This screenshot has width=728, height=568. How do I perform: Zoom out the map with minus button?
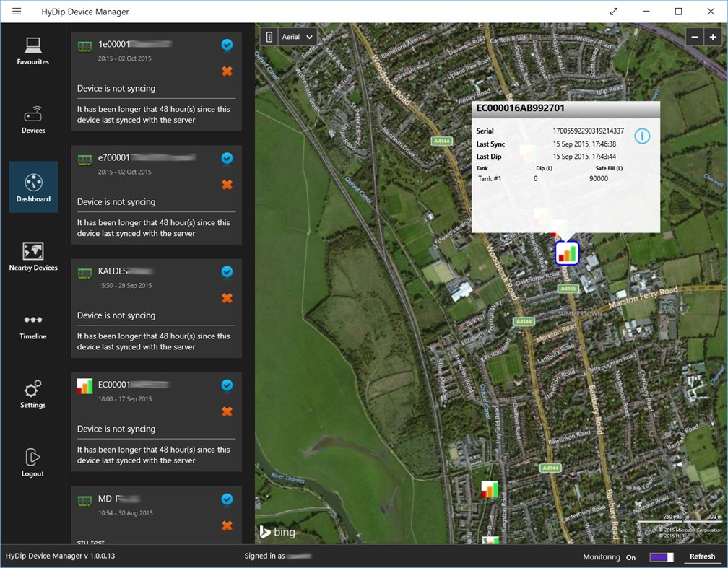click(695, 37)
